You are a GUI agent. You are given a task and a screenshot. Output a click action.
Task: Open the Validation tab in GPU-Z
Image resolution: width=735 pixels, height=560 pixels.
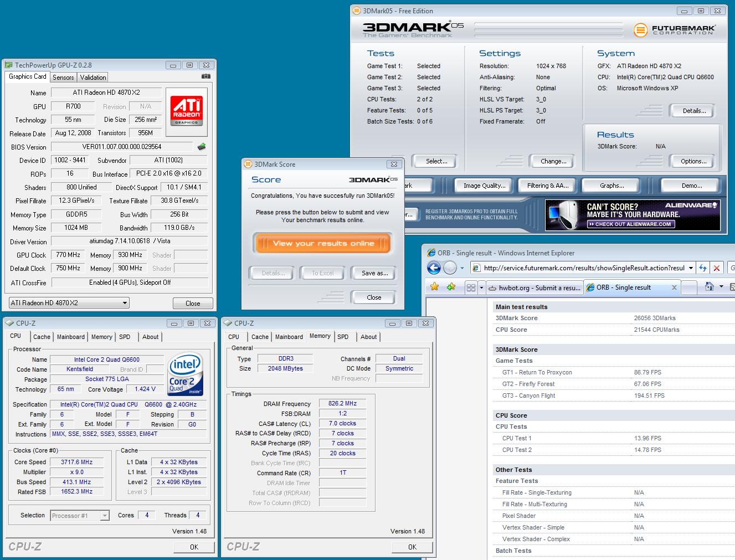(92, 78)
